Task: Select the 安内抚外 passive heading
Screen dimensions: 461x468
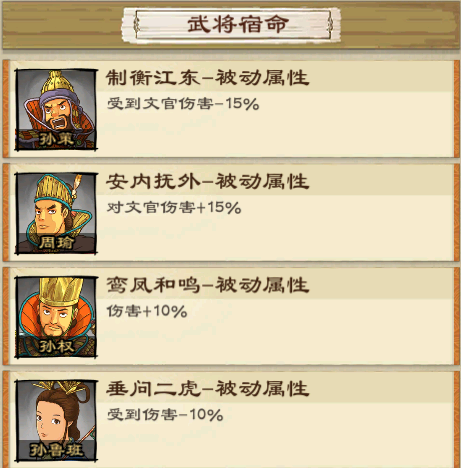Action: (x=208, y=182)
